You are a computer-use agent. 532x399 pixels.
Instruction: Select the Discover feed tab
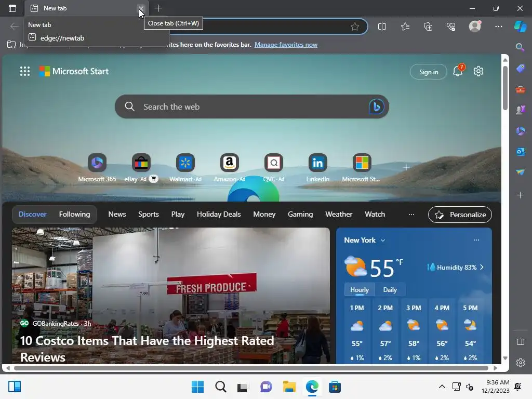click(x=32, y=215)
